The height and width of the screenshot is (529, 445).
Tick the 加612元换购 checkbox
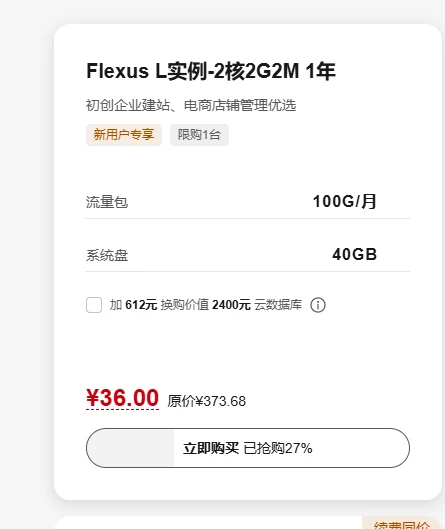(x=94, y=305)
